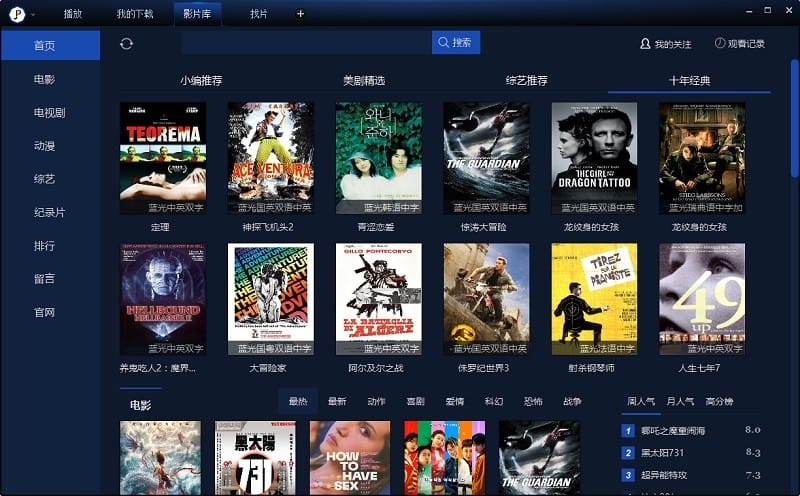Filter movies by 科幻 genre
Image resolution: width=800 pixels, height=496 pixels.
click(x=494, y=402)
